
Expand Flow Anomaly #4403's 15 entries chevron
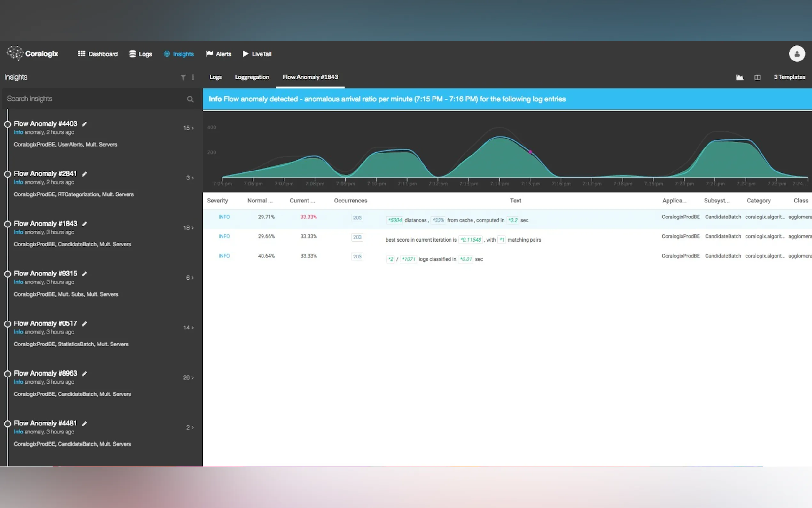pos(192,128)
